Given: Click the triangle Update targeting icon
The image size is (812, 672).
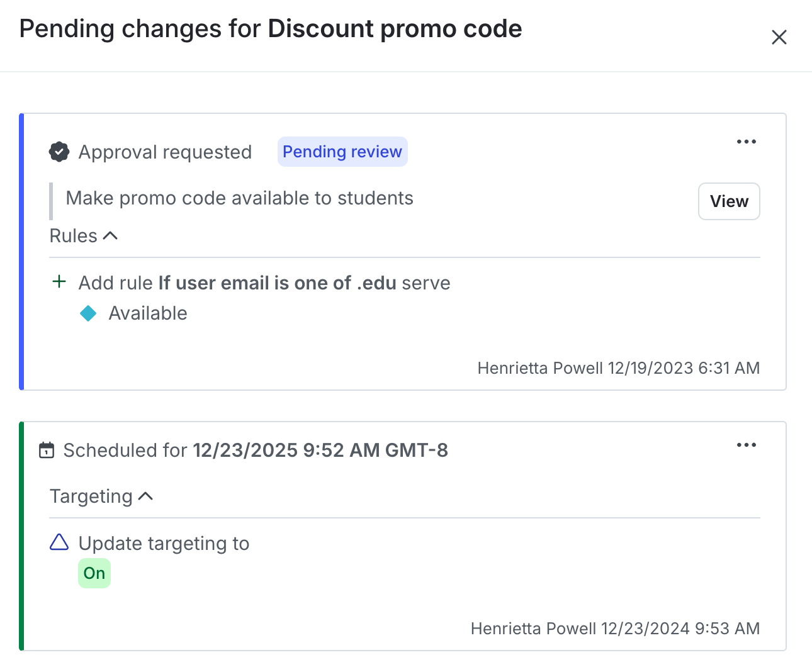Looking at the screenshot, I should click(x=59, y=542).
